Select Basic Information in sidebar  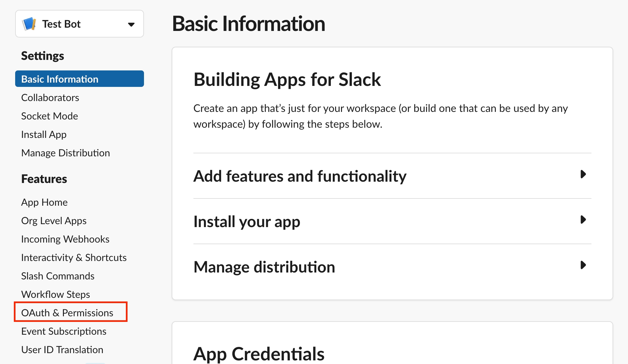click(60, 79)
